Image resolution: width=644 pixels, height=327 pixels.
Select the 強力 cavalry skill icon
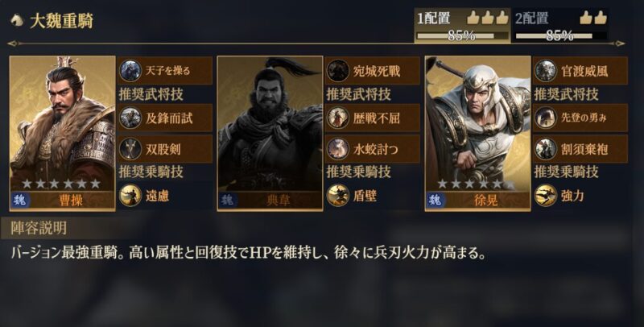coord(546,195)
